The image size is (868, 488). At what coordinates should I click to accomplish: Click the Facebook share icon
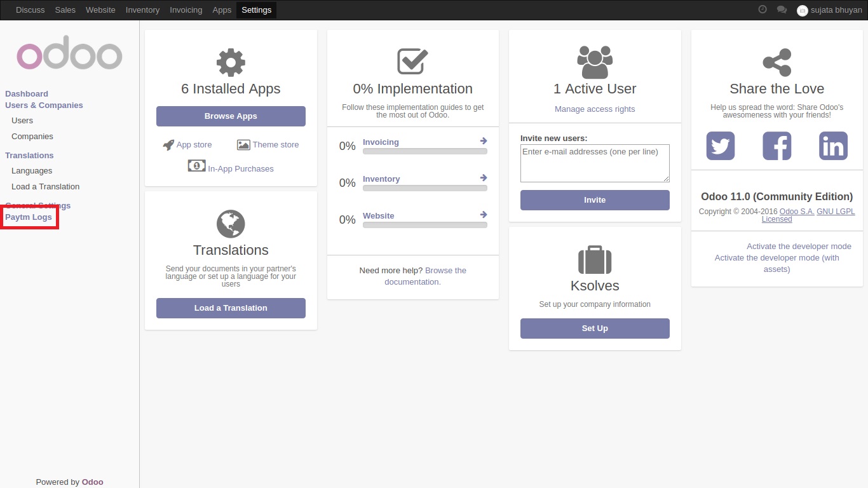pos(776,146)
